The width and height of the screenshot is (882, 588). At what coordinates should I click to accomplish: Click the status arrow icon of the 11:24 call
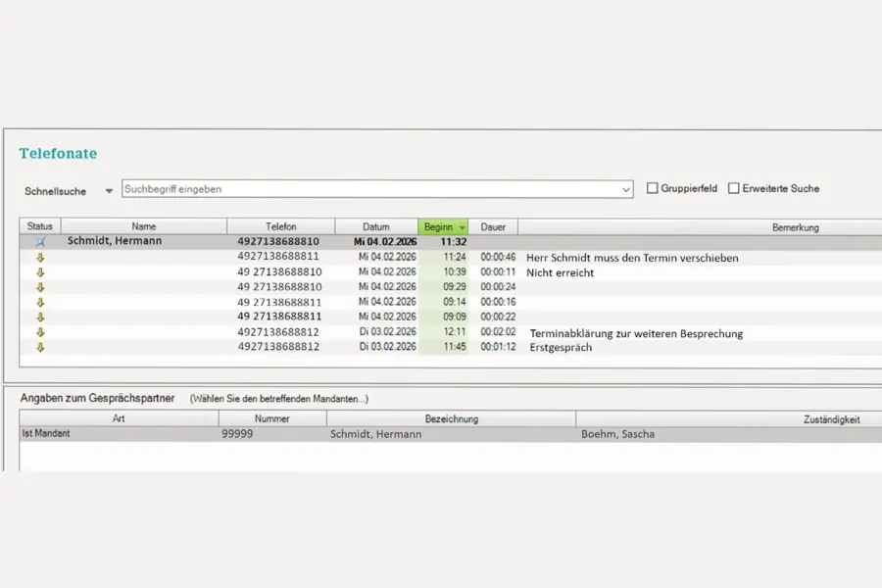pos(40,258)
